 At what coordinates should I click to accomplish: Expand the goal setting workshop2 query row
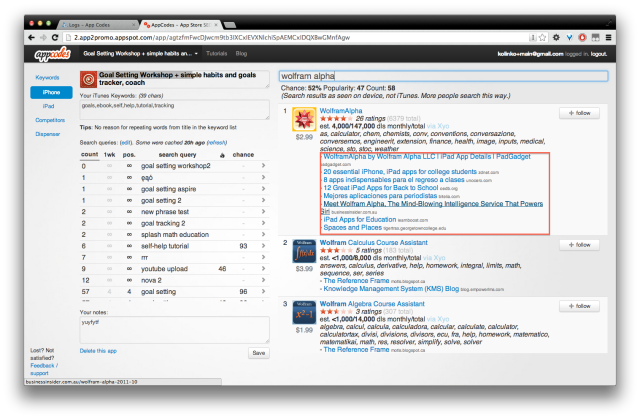(x=263, y=166)
